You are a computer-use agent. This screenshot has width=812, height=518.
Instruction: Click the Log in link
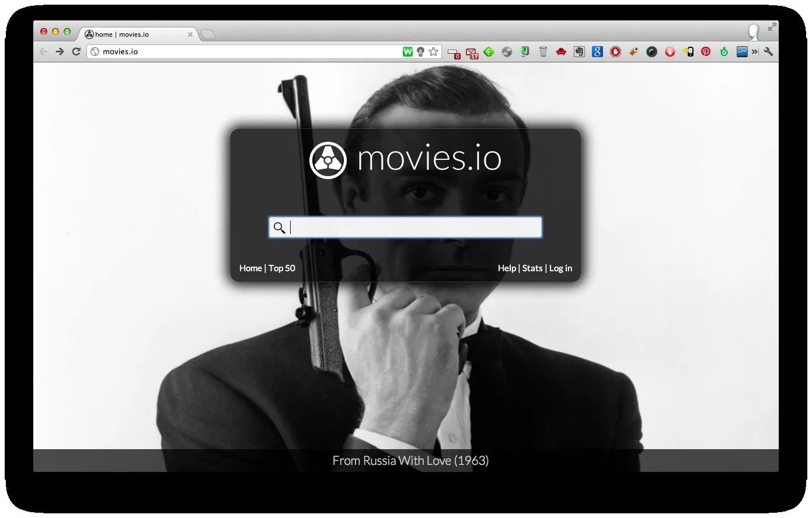(x=560, y=268)
